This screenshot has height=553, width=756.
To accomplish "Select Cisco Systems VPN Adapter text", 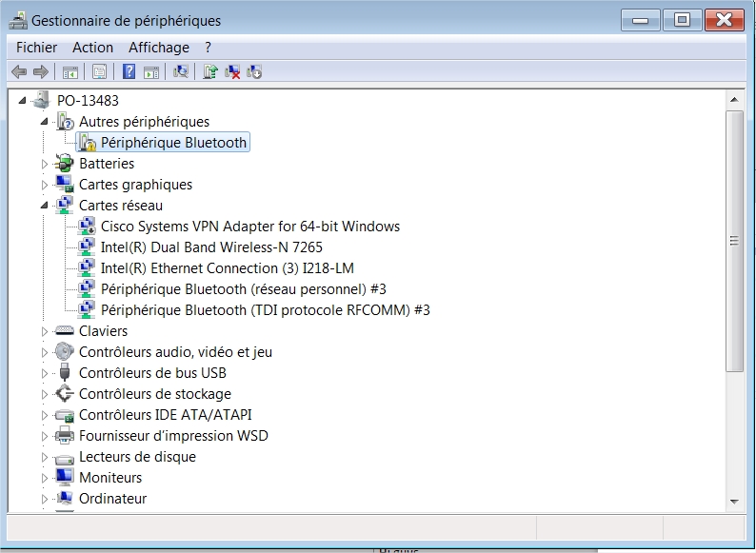I will click(x=250, y=227).
